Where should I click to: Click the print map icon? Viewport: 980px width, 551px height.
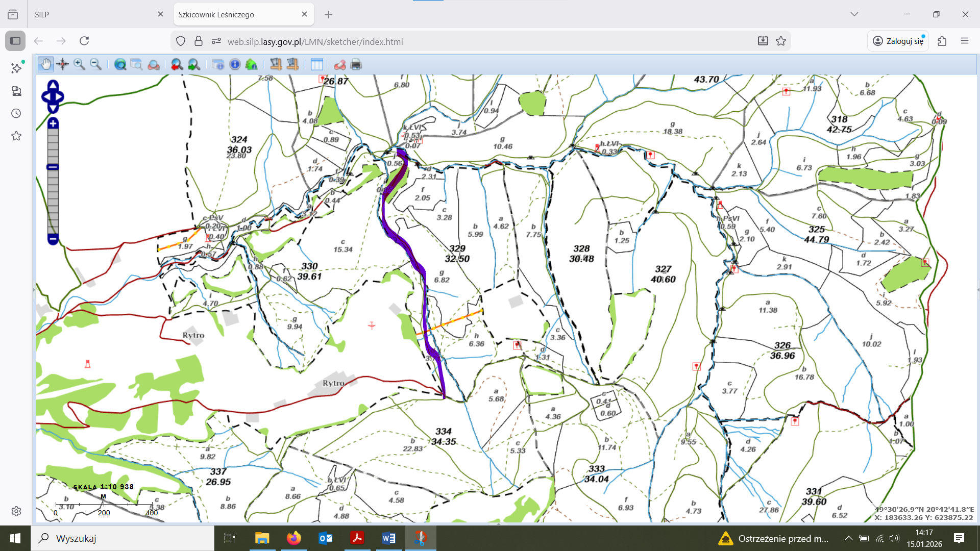tap(356, 64)
